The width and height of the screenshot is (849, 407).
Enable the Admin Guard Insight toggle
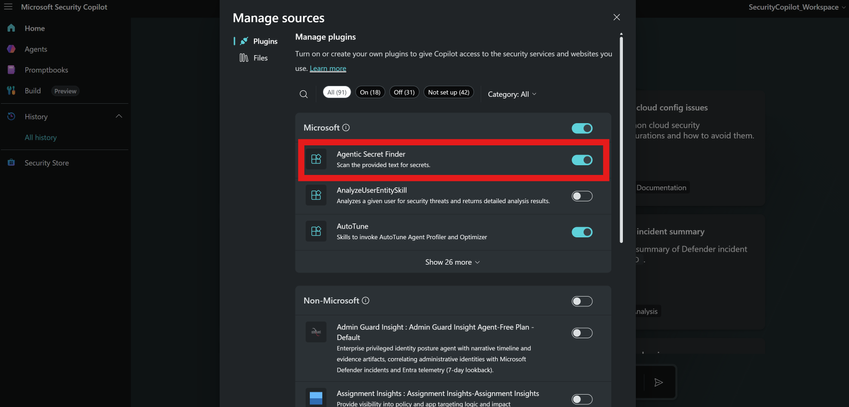pyautogui.click(x=581, y=333)
